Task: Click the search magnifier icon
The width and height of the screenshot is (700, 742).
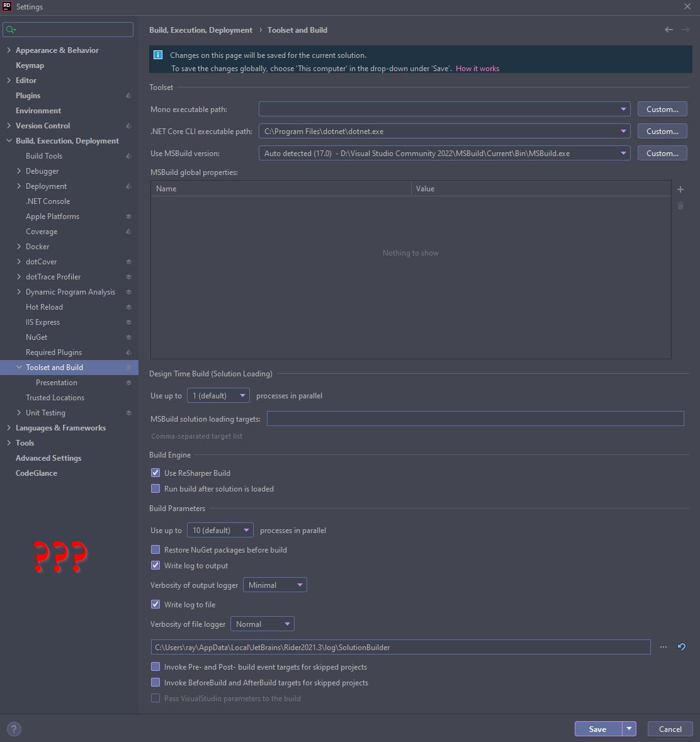Action: (x=11, y=30)
